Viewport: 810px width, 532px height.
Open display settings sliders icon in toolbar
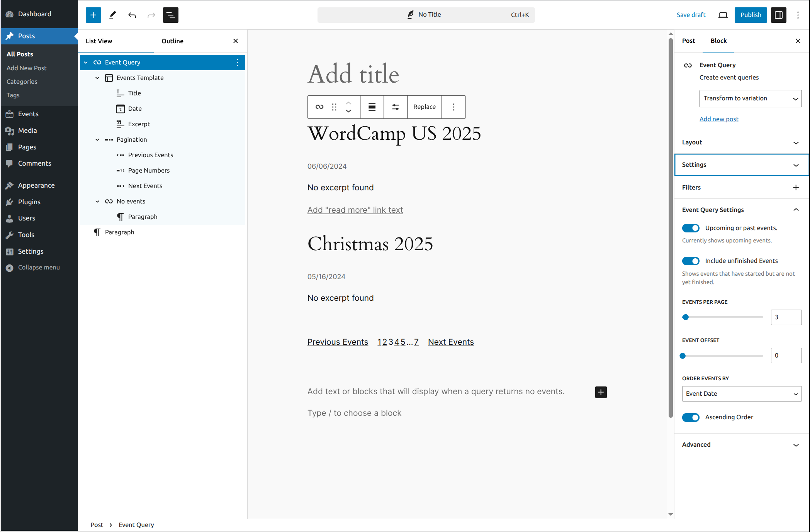pyautogui.click(x=396, y=107)
